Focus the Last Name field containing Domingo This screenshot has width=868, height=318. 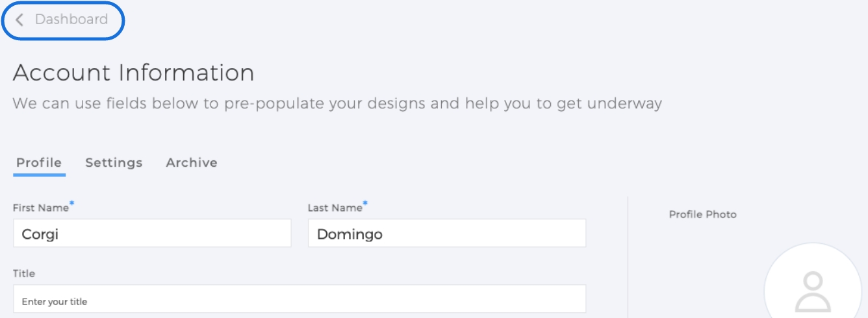pos(447,233)
